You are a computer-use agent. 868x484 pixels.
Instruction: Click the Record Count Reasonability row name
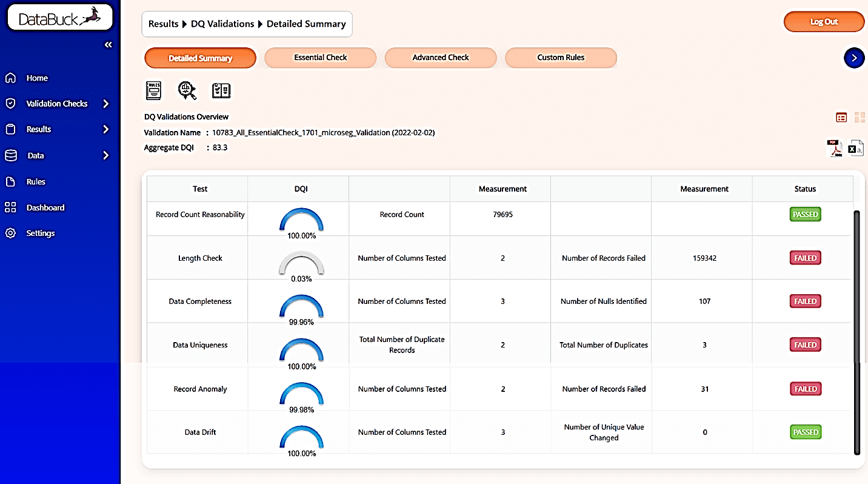(200, 215)
